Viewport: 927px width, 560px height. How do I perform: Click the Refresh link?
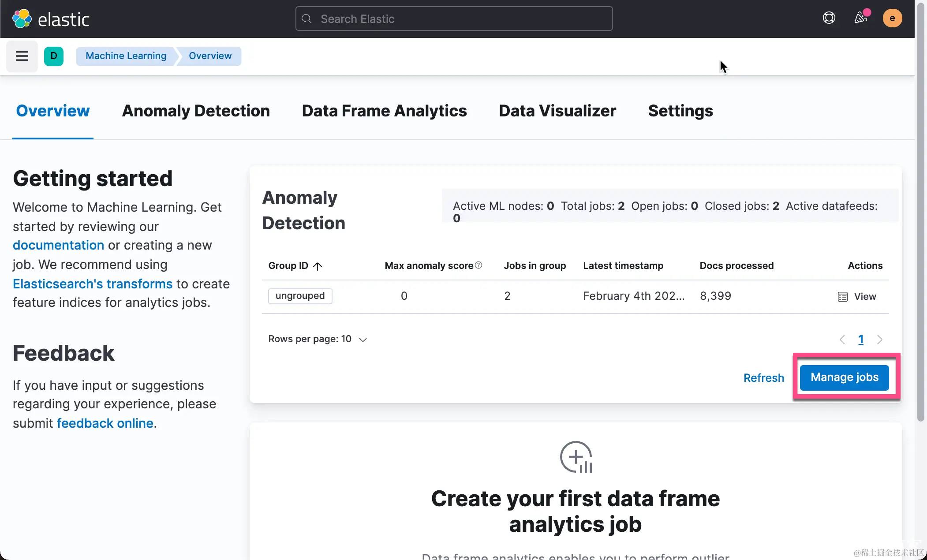pos(763,378)
